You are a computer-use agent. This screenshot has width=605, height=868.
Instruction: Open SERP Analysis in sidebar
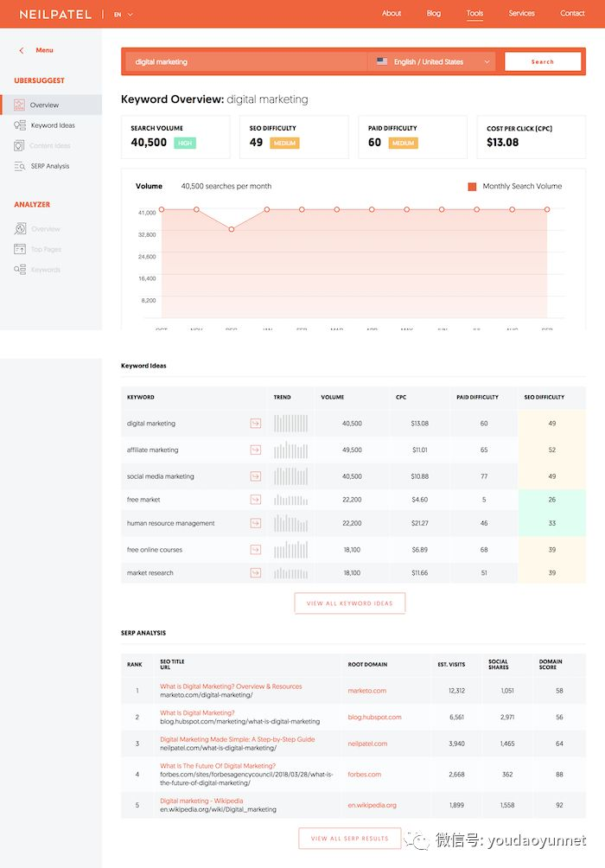click(50, 166)
